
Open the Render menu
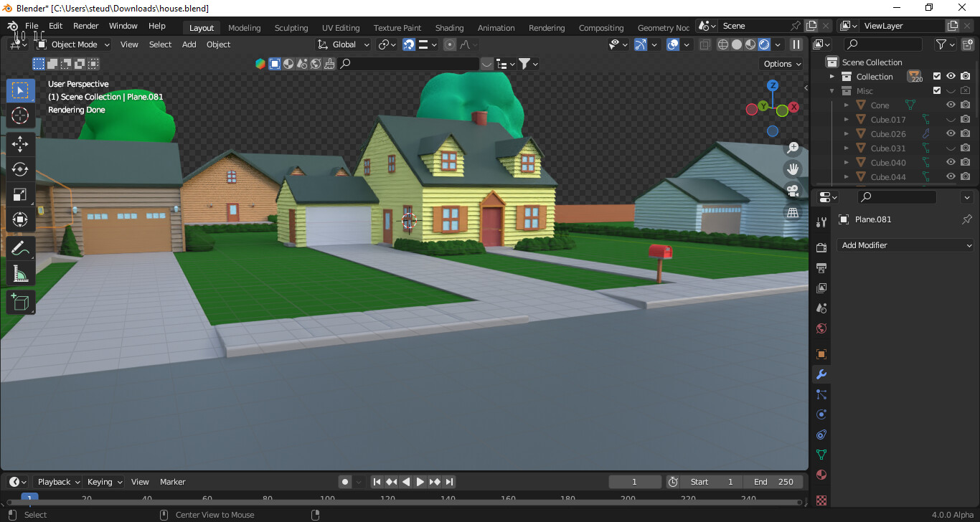(x=86, y=26)
